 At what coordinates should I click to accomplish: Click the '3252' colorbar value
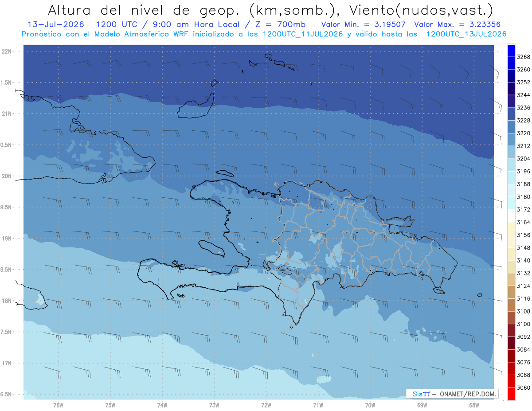tap(524, 82)
